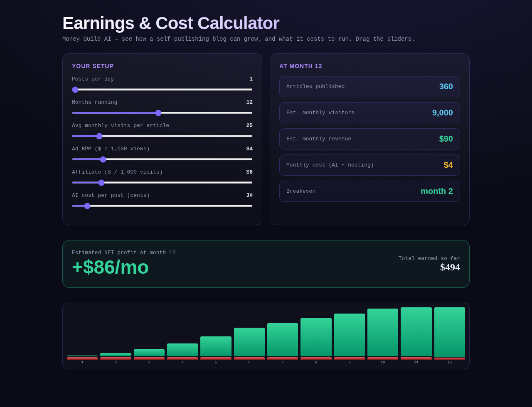Click the month 6 bar in chart
This screenshot has height=407, width=532.
coord(249,343)
